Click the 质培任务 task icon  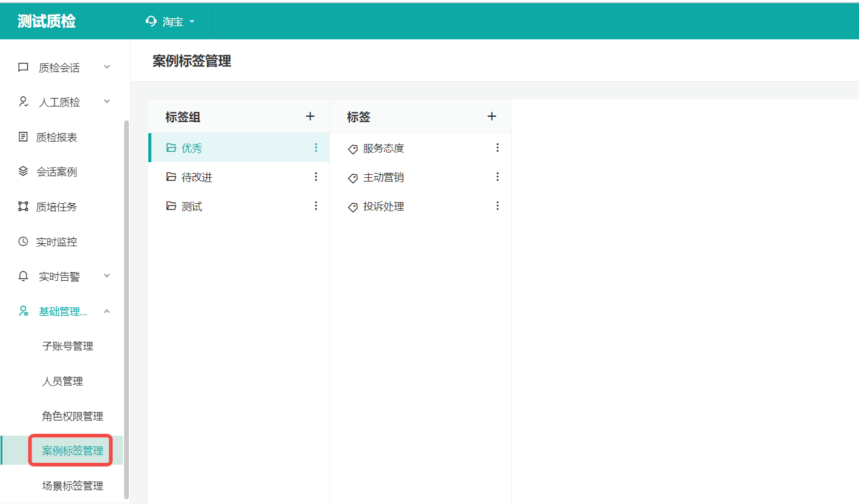coord(23,206)
